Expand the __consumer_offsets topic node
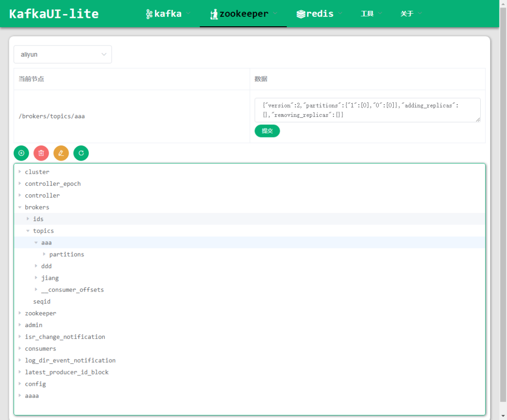Screen dimensions: 507x420 pyautogui.click(x=36, y=290)
